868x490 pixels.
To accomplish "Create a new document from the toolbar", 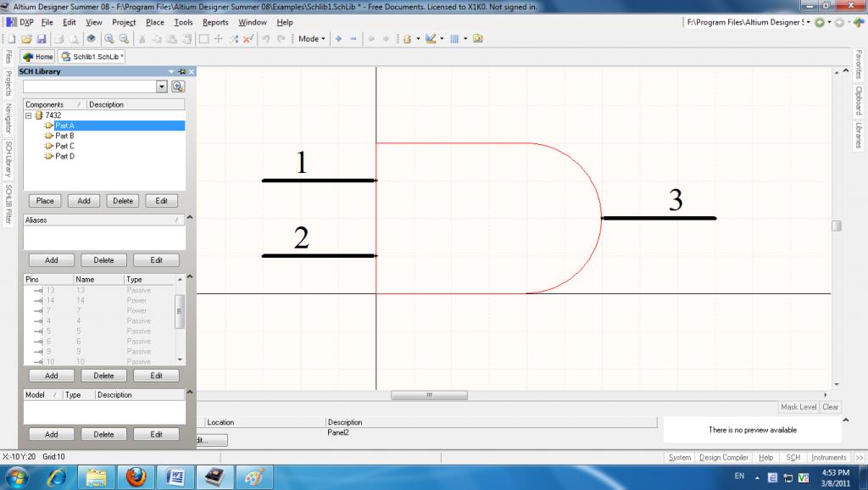I will click(x=11, y=39).
